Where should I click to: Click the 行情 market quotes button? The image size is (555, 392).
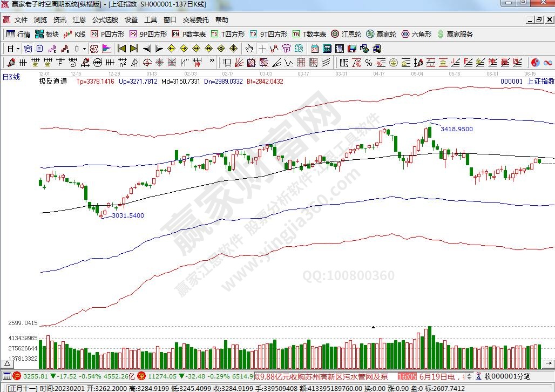pyautogui.click(x=18, y=34)
